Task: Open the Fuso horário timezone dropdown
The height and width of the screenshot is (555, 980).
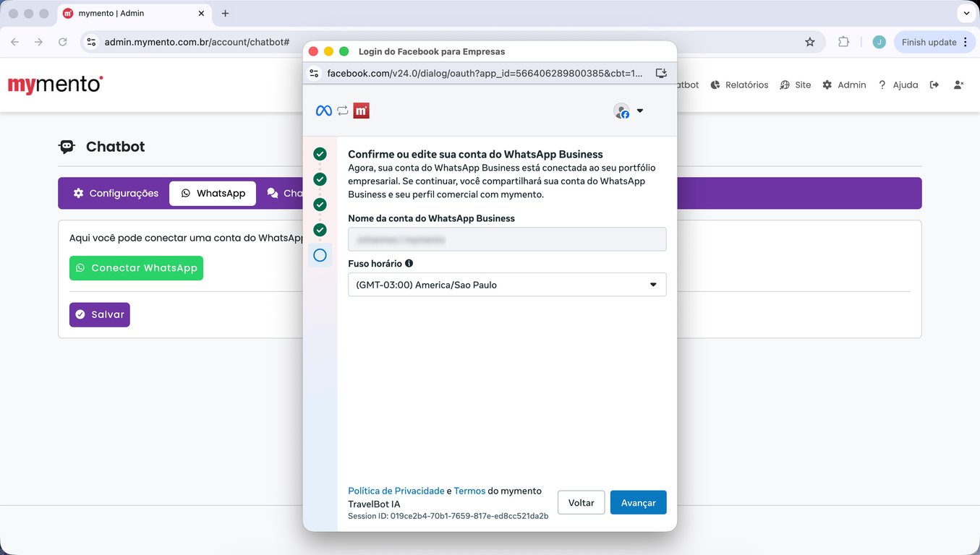Action: click(x=507, y=285)
